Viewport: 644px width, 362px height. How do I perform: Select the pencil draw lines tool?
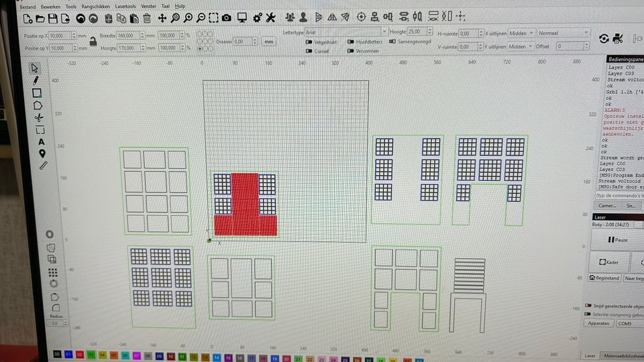(x=36, y=80)
